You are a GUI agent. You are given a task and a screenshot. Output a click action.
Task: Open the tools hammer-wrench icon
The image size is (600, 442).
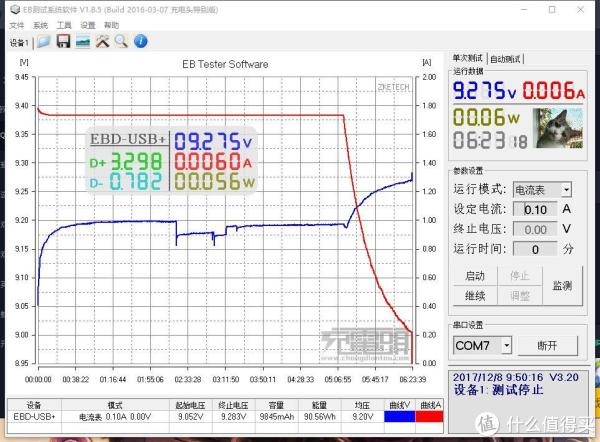point(102,41)
